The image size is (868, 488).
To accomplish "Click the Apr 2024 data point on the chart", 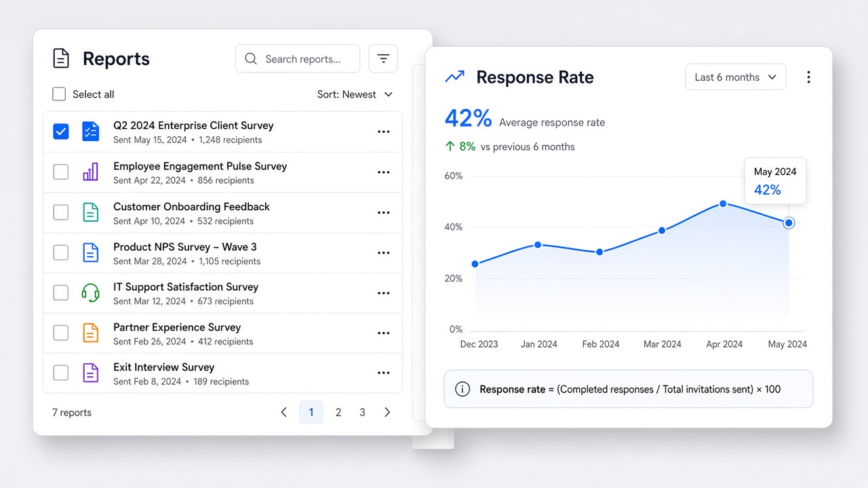I will [x=723, y=203].
